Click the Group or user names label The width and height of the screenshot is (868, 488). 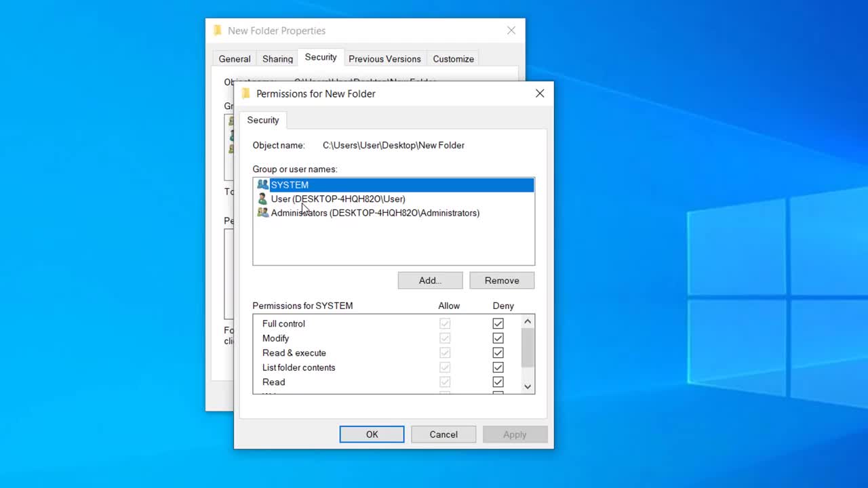(x=295, y=169)
